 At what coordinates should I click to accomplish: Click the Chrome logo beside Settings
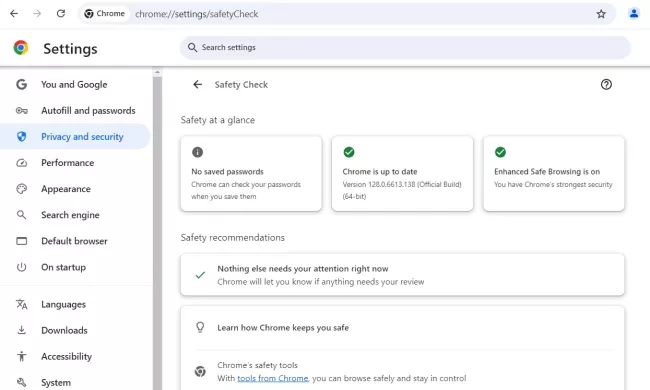click(21, 48)
